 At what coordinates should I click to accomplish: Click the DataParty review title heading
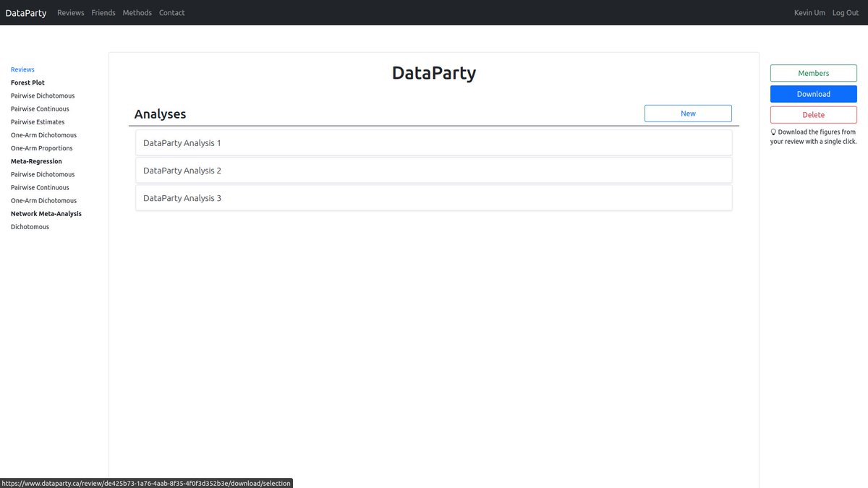point(434,73)
